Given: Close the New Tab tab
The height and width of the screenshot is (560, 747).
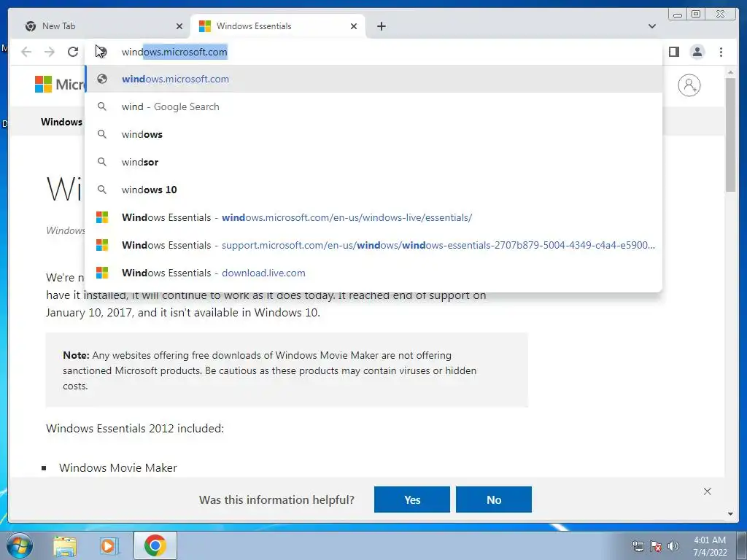Looking at the screenshot, I should 179,26.
